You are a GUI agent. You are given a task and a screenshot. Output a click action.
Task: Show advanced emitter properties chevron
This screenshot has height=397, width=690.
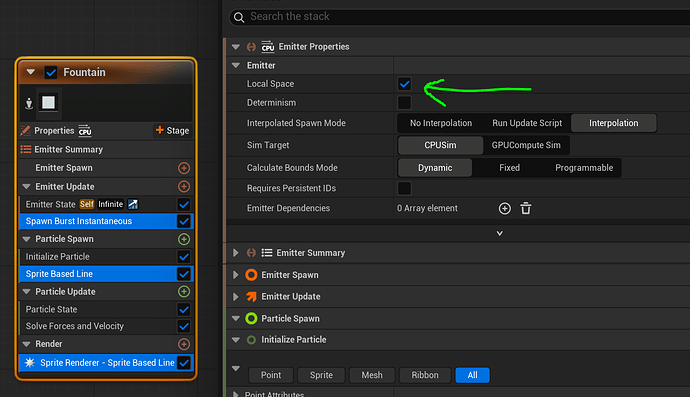click(x=499, y=233)
